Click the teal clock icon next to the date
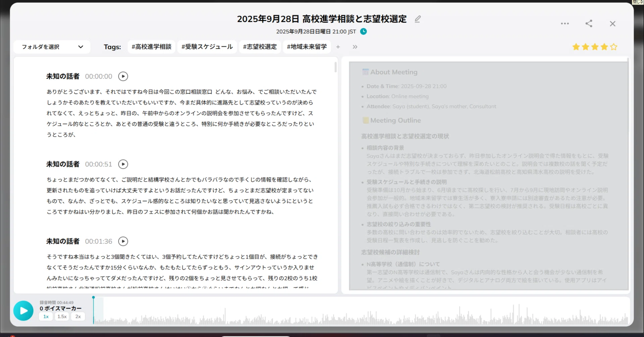 click(363, 32)
